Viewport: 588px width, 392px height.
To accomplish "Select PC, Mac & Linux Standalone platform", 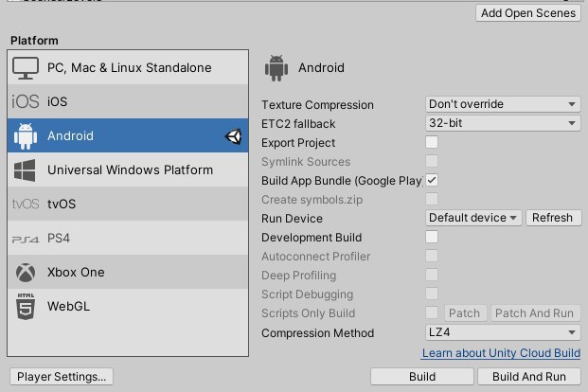I will [128, 67].
